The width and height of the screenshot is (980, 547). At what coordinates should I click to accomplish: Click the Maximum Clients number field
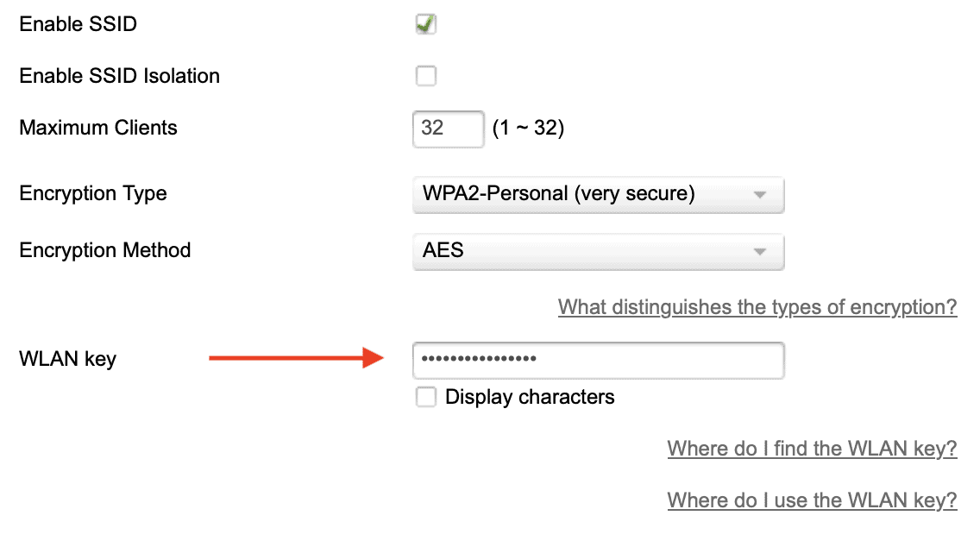pyautogui.click(x=448, y=129)
